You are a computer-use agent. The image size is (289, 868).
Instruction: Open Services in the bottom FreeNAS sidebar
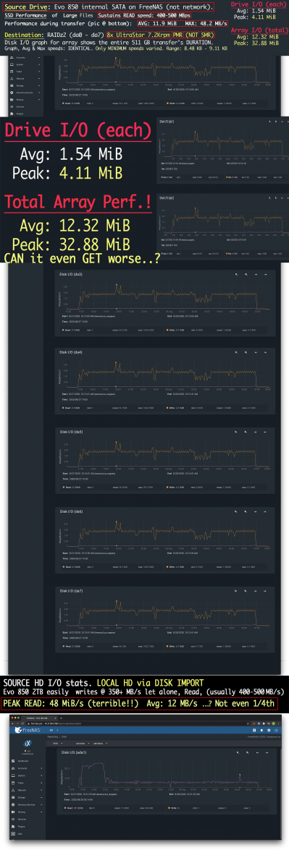22,819
